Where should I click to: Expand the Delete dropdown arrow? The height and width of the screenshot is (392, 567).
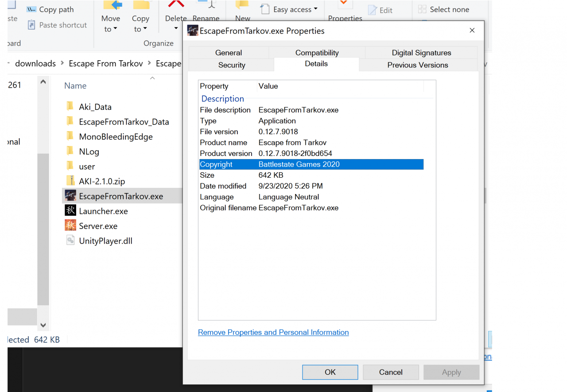tap(176, 29)
